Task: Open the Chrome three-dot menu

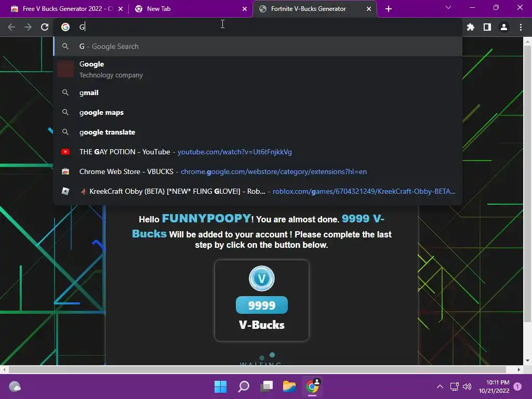Action: 521,27
